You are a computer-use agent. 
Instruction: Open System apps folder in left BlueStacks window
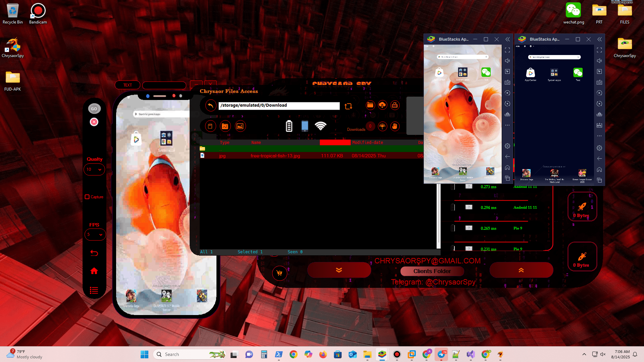pos(463,73)
